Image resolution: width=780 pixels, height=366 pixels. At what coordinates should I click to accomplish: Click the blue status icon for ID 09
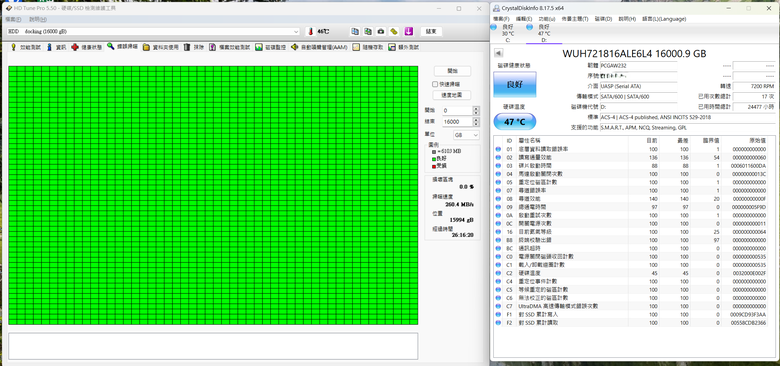[498, 207]
